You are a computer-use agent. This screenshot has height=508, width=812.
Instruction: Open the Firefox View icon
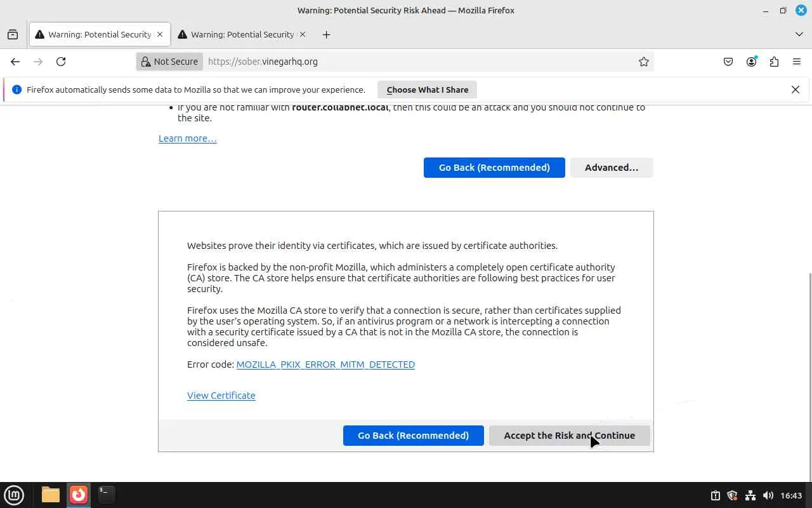click(13, 34)
